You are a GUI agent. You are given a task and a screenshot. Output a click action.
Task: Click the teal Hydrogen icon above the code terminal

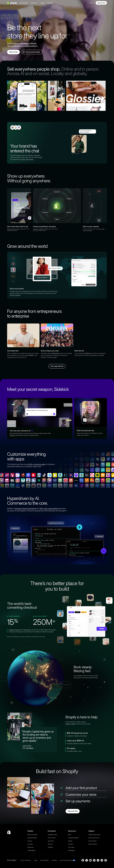click(x=80, y=527)
